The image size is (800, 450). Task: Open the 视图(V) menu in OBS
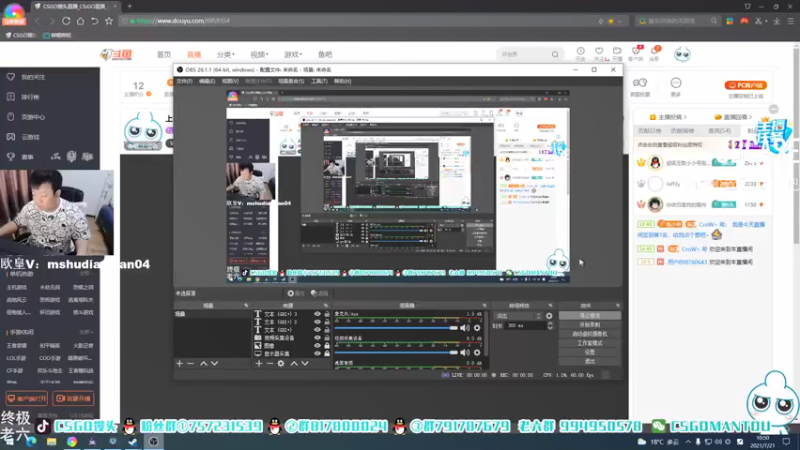230,81
